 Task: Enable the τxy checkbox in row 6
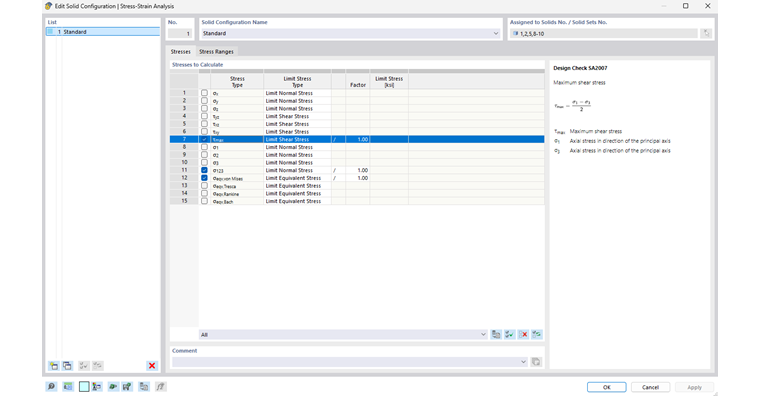204,131
